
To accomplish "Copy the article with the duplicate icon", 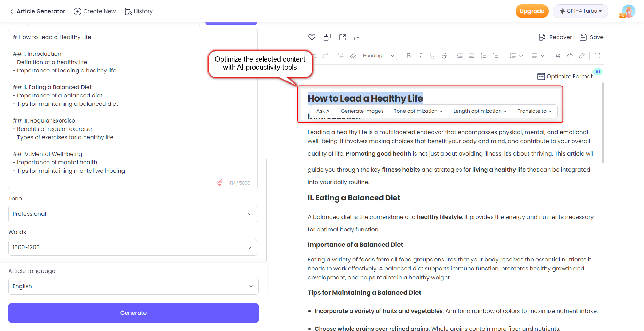I will coord(327,37).
